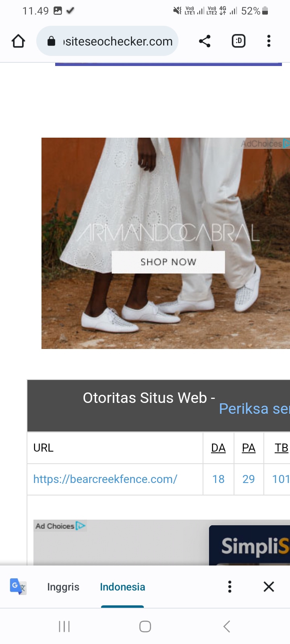
Task: Close the translate bar
Action: click(x=269, y=586)
